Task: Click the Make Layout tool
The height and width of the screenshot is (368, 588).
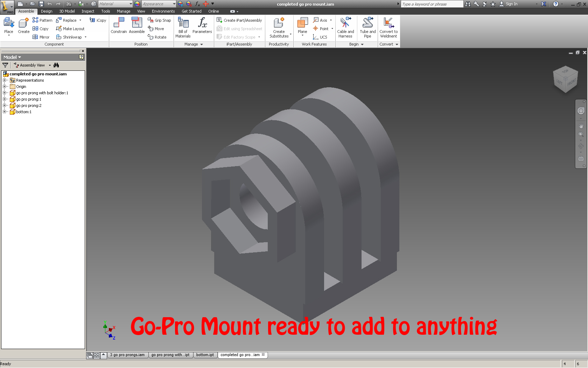Action: click(x=70, y=29)
